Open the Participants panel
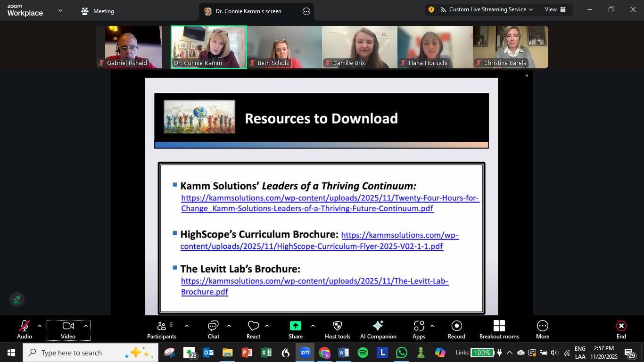This screenshot has width=644, height=362. pyautogui.click(x=162, y=329)
